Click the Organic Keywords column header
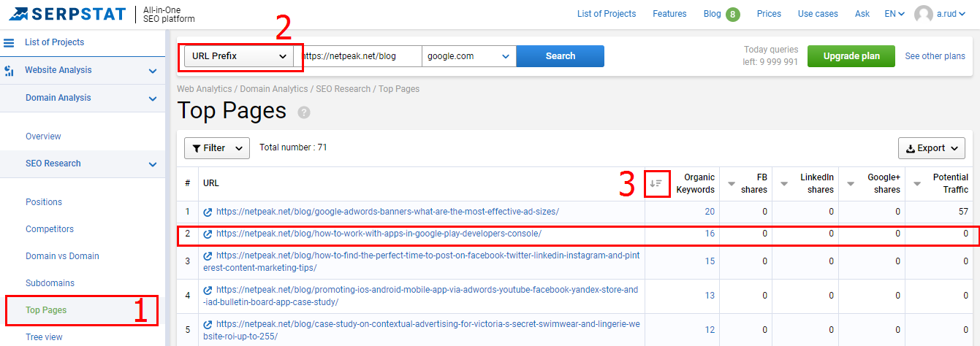The width and height of the screenshot is (980, 346). pyautogui.click(x=694, y=183)
